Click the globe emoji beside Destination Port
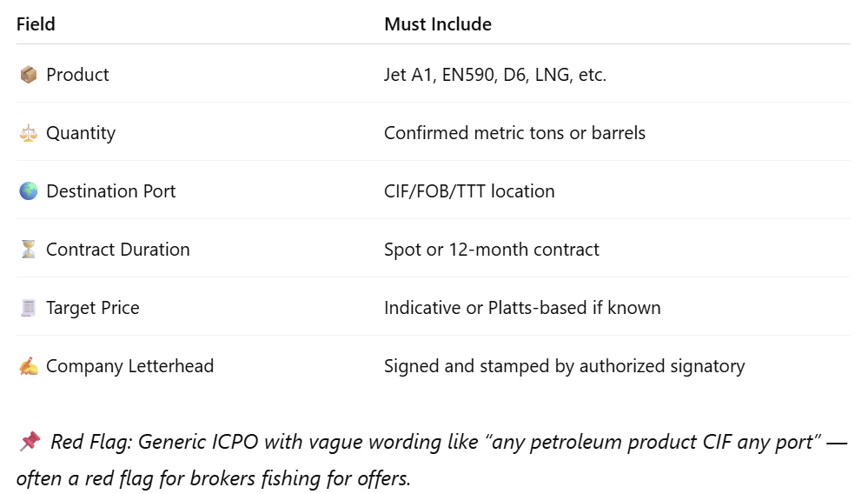Viewport: 868px width, 494px height. pos(28,191)
